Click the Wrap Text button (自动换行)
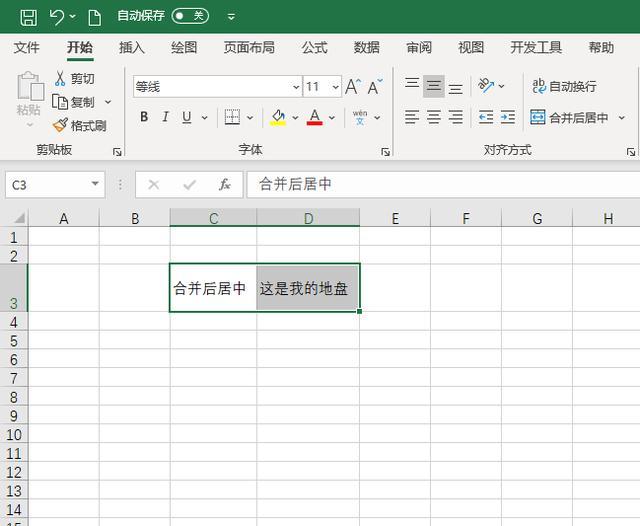The image size is (640, 526). tap(564, 87)
